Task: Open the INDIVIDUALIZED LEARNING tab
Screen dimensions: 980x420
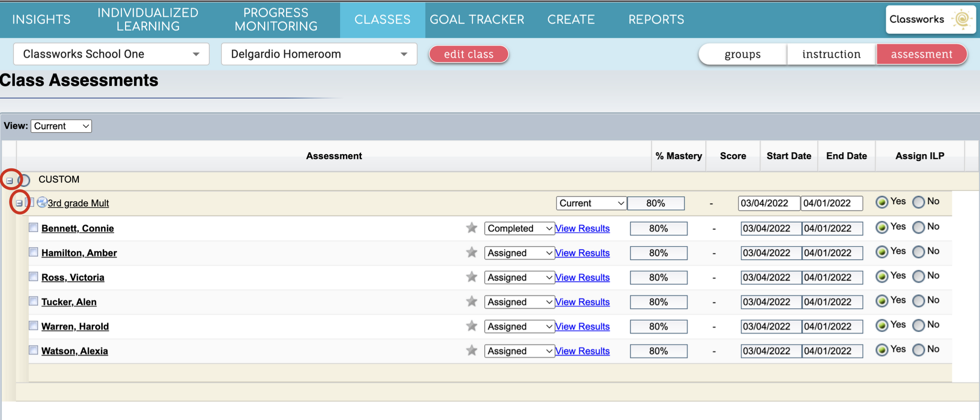Action: tap(148, 20)
